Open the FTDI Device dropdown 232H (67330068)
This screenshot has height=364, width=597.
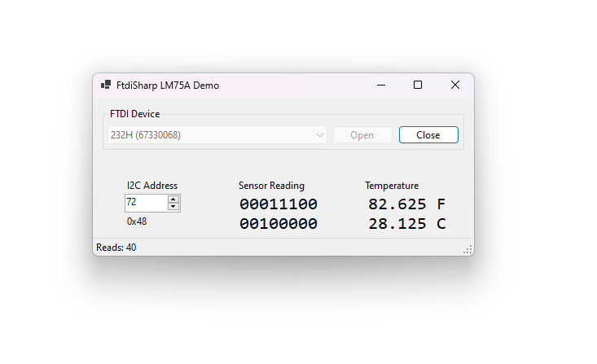(x=217, y=135)
